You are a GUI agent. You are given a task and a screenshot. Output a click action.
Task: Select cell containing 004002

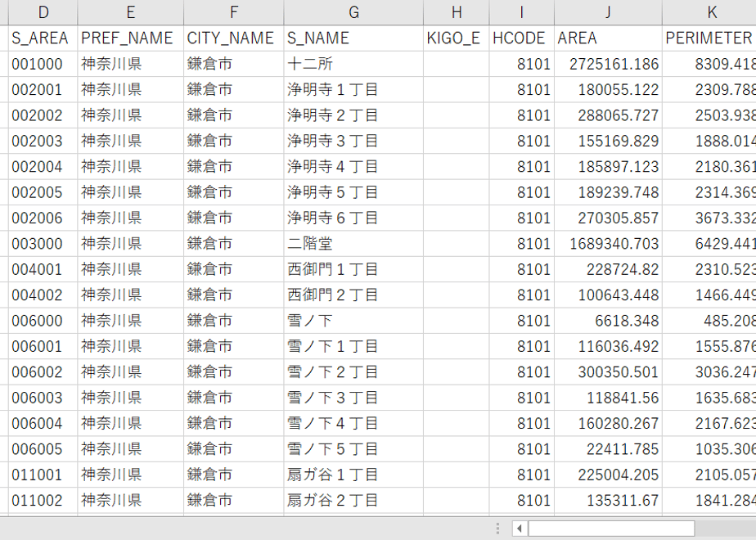43,295
